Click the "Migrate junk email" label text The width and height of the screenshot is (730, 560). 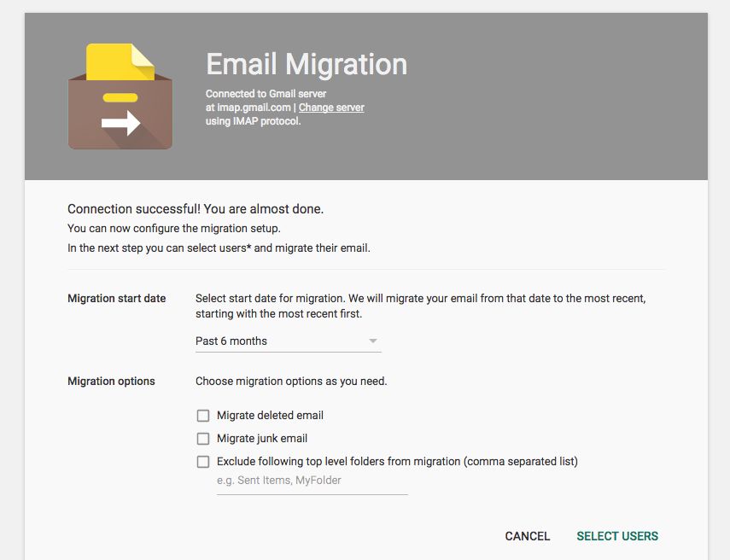262,439
